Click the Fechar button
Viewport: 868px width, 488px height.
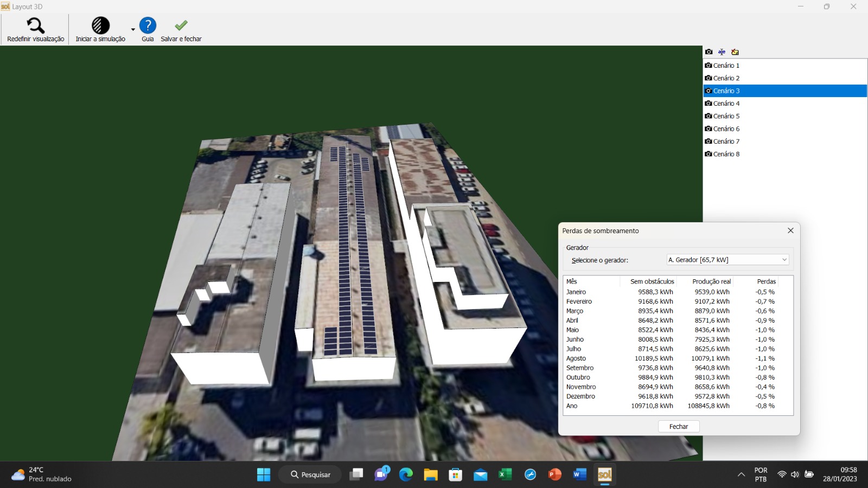pos(678,427)
